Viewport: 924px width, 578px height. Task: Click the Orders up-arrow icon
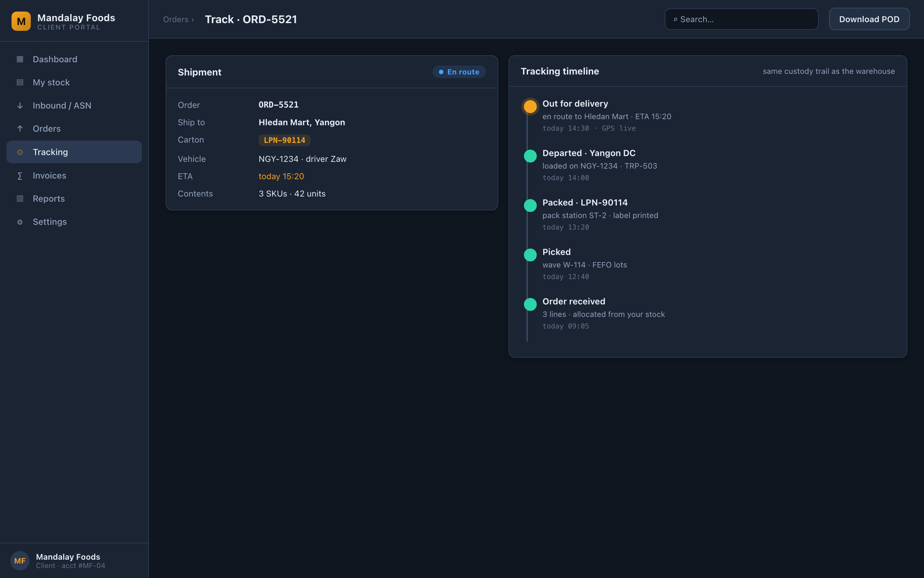20,128
